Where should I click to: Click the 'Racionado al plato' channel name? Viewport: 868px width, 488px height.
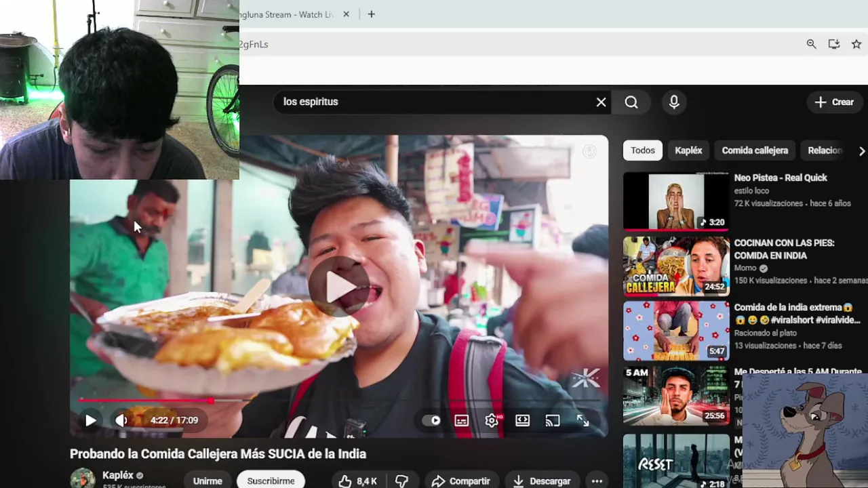click(766, 333)
